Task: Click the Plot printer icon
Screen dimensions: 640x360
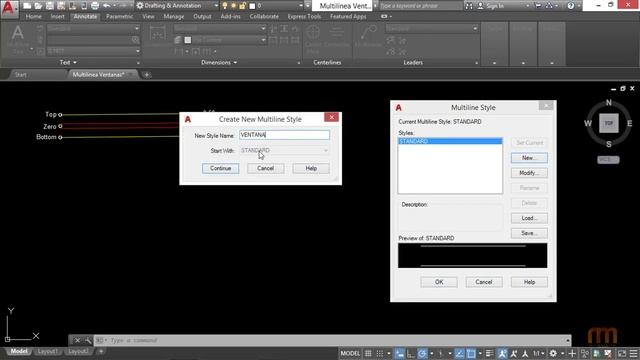Action: [95, 6]
